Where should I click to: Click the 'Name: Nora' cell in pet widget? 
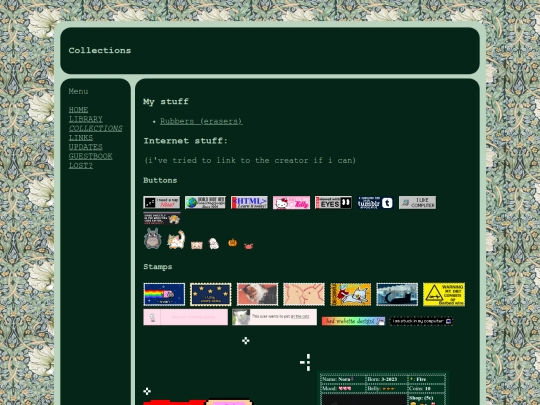343,379
